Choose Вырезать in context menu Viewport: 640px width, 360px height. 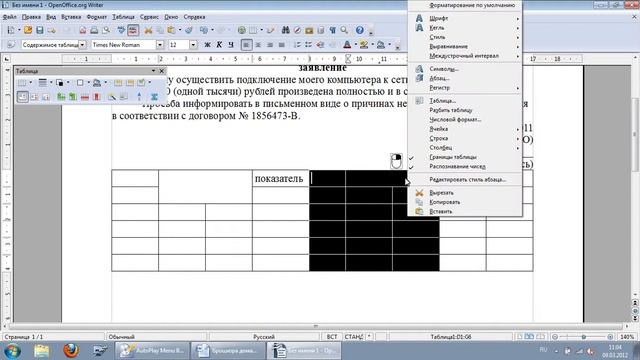tap(465, 193)
